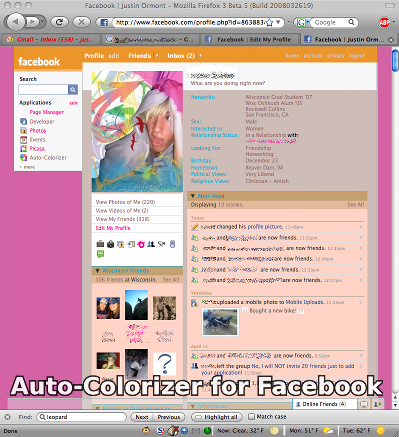The width and height of the screenshot is (399, 437).
Task: Toggle Highlight all in find bar
Action: (216, 417)
